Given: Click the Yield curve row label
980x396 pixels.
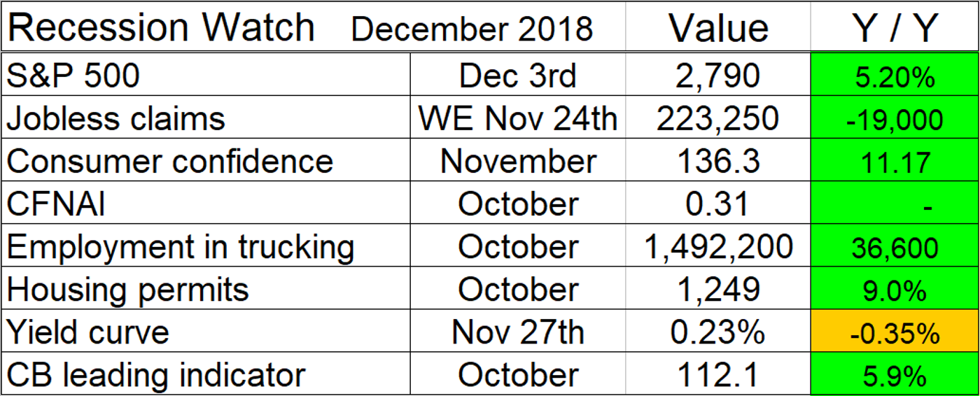Looking at the screenshot, I should click(x=87, y=332).
